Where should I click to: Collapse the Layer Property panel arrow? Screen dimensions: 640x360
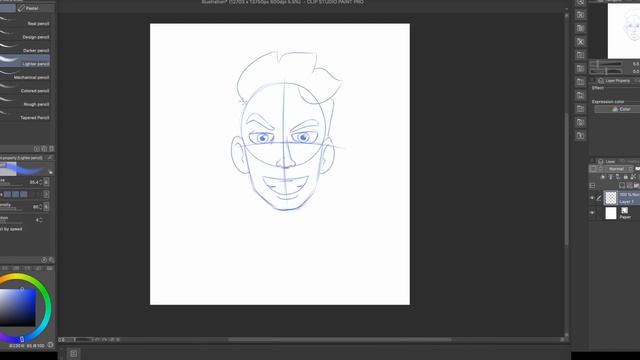click(x=592, y=80)
